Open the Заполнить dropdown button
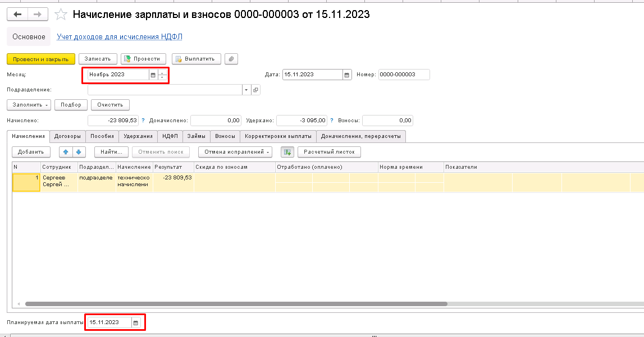Screen dimensions: 644x337 29,105
